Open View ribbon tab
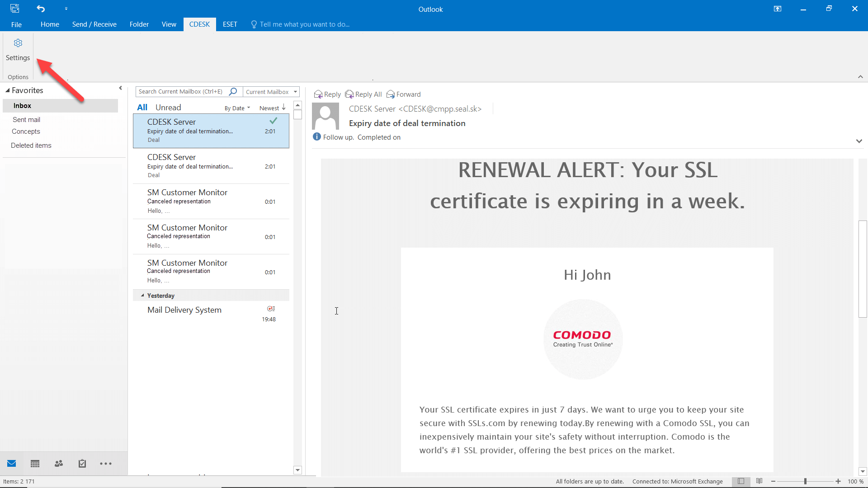The width and height of the screenshot is (868, 488). [169, 24]
